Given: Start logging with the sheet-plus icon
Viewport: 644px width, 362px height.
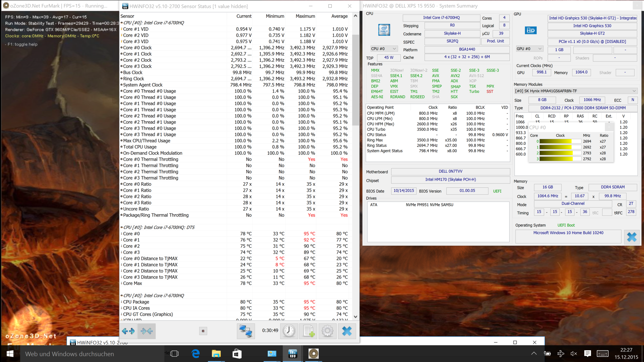Looking at the screenshot, I should pos(308,331).
